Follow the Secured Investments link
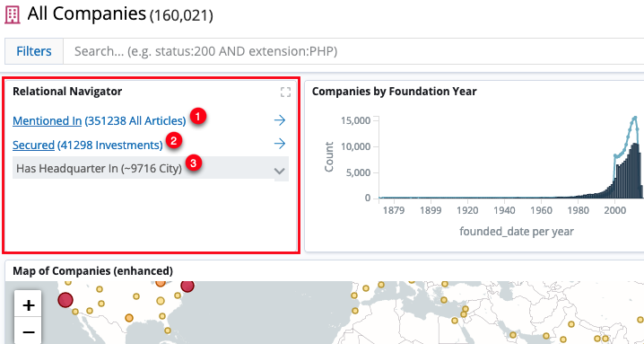Image resolution: width=644 pixels, height=344 pixels. pyautogui.click(x=34, y=145)
